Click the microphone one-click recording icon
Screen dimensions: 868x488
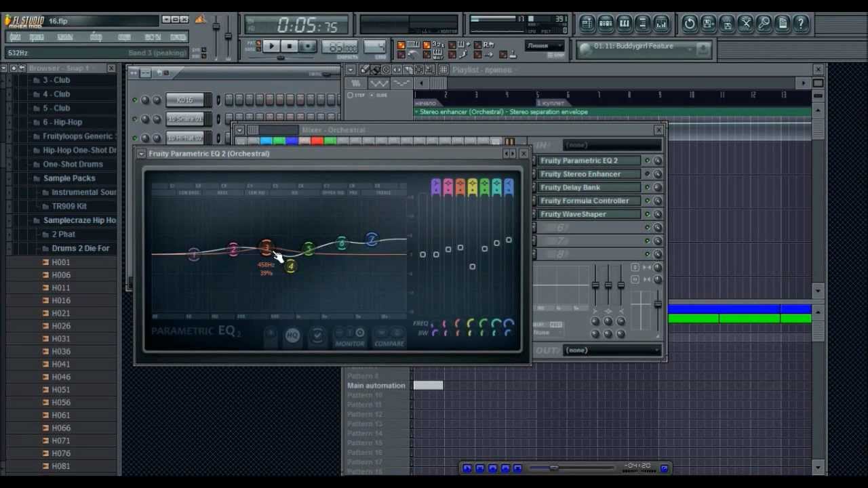point(764,24)
